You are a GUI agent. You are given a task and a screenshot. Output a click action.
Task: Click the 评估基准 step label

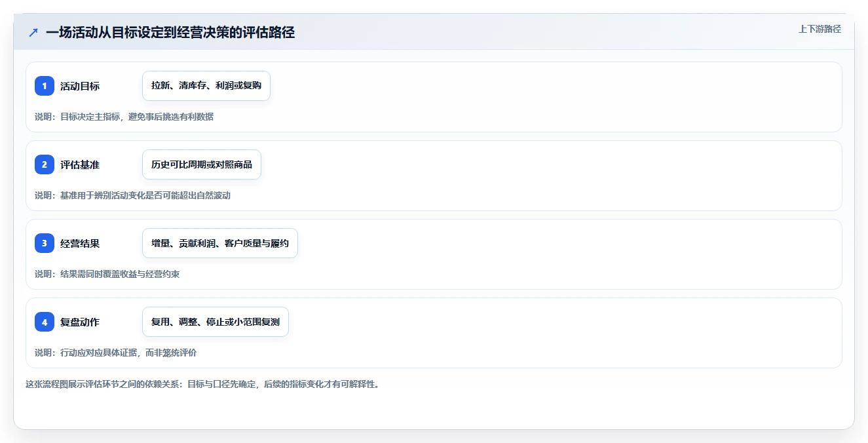(x=80, y=164)
